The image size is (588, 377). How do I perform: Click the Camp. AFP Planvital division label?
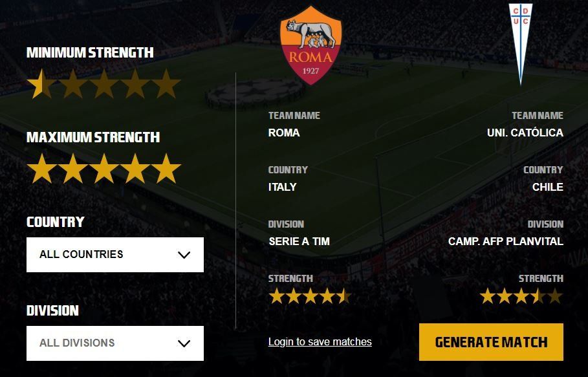(x=506, y=241)
